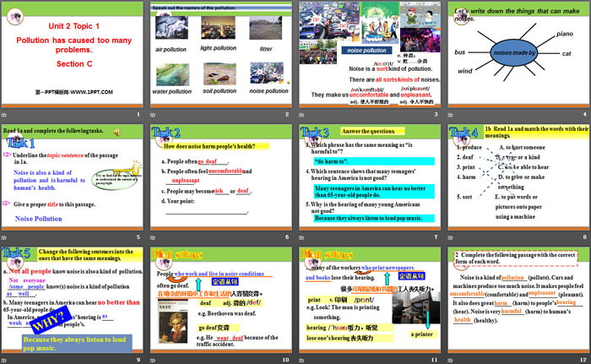Click the animation star icon under slide 1
Viewport: 591px width, 364px height.
[x=4, y=115]
